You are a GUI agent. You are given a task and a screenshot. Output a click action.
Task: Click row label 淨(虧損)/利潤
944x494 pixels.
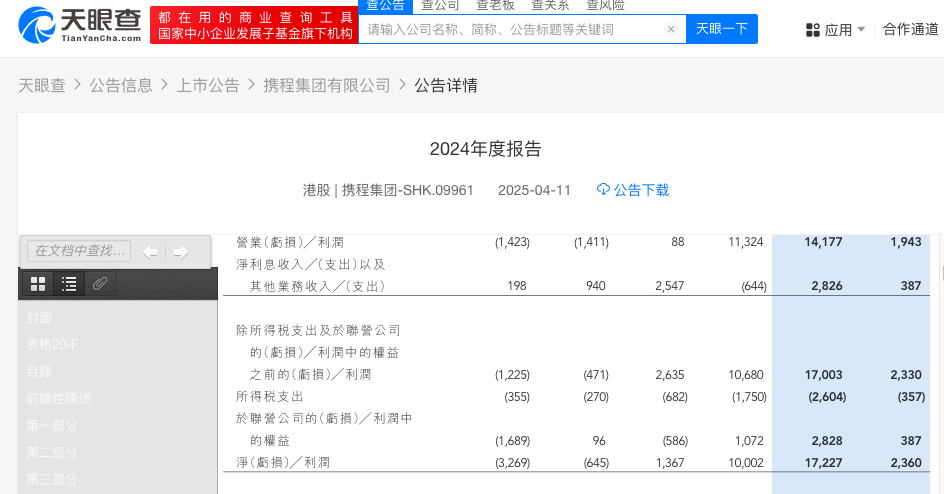[283, 463]
